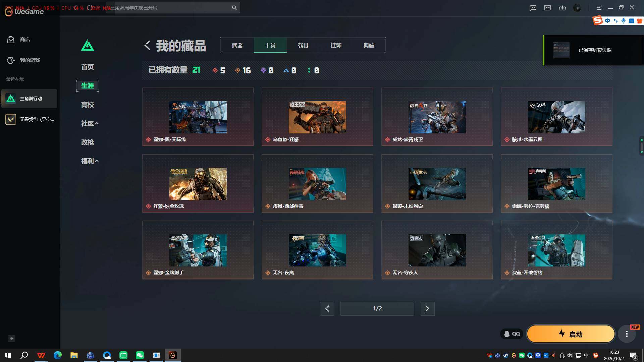644x362 pixels.
Task: Open the 骇爪-水墨云图 skin card
Action: click(556, 117)
